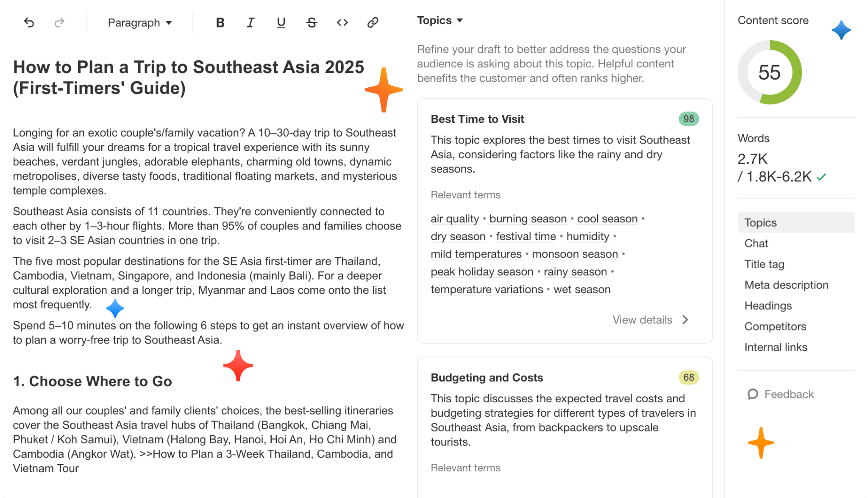The width and height of the screenshot is (868, 498).
Task: Select the relevant term monsoon season
Action: [x=575, y=254]
